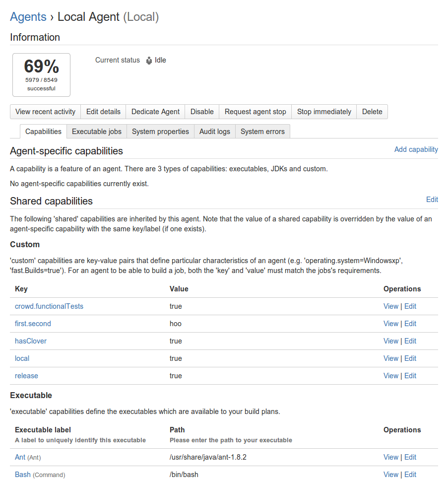Click View recent activity button
This screenshot has height=482, width=448.
click(x=46, y=112)
